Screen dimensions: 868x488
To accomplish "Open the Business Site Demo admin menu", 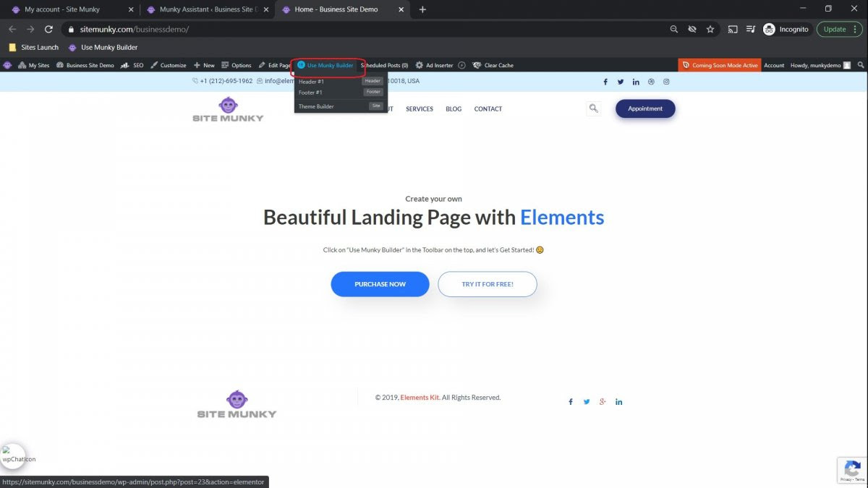I will [85, 65].
